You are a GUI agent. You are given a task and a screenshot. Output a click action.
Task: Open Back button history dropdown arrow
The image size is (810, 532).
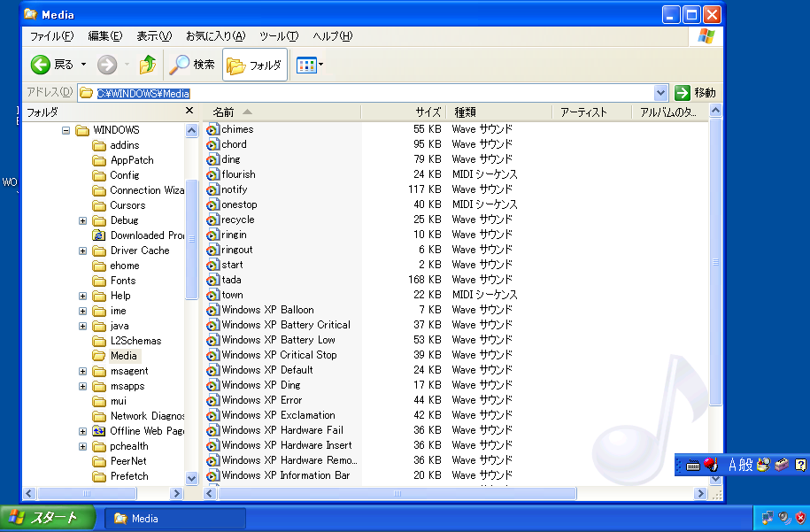[x=84, y=65]
